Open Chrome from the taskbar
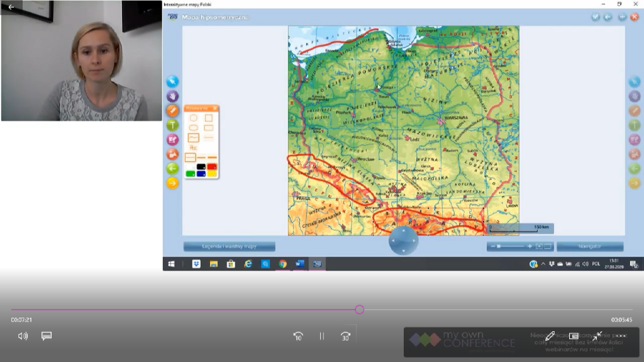The width and height of the screenshot is (644, 362). pyautogui.click(x=282, y=264)
